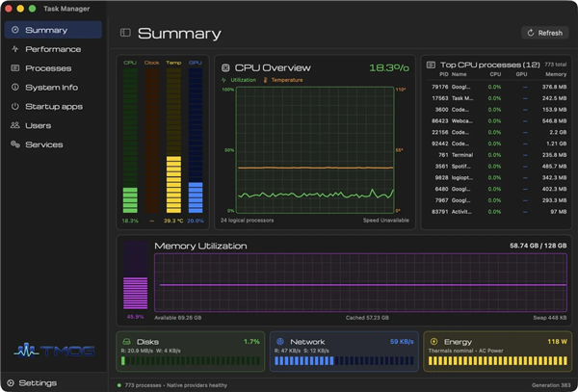Click the 18.3% CPU Overview value
Image resolution: width=578 pixels, height=392 pixels.
coord(389,67)
